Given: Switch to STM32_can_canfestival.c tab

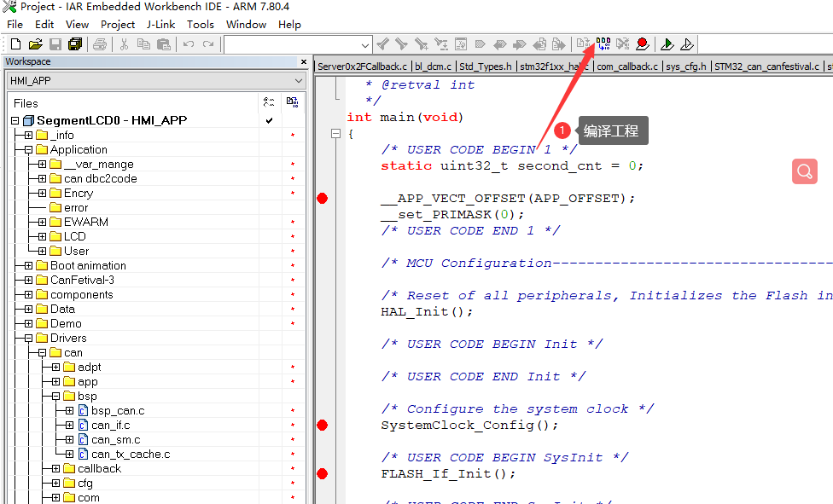Looking at the screenshot, I should pos(766,67).
